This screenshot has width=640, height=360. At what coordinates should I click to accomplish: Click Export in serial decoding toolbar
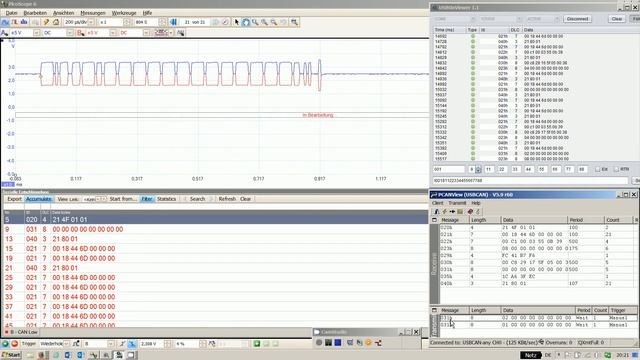point(14,199)
